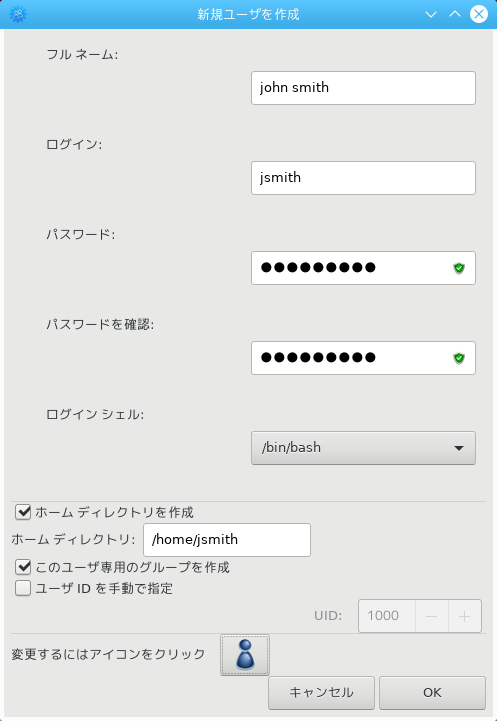Viewport: 497px width, 721px height.
Task: Click the title bar up-chevron maximize icon
Action: click(x=455, y=14)
